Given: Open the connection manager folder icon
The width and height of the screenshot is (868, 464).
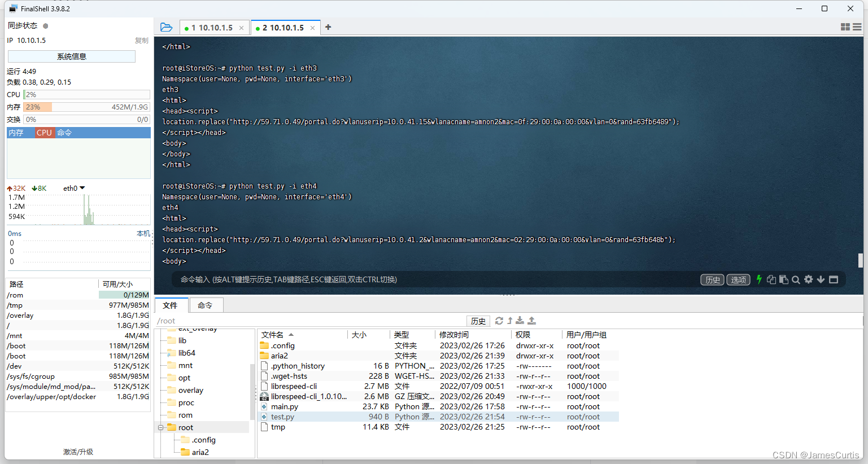Looking at the screenshot, I should (x=166, y=27).
